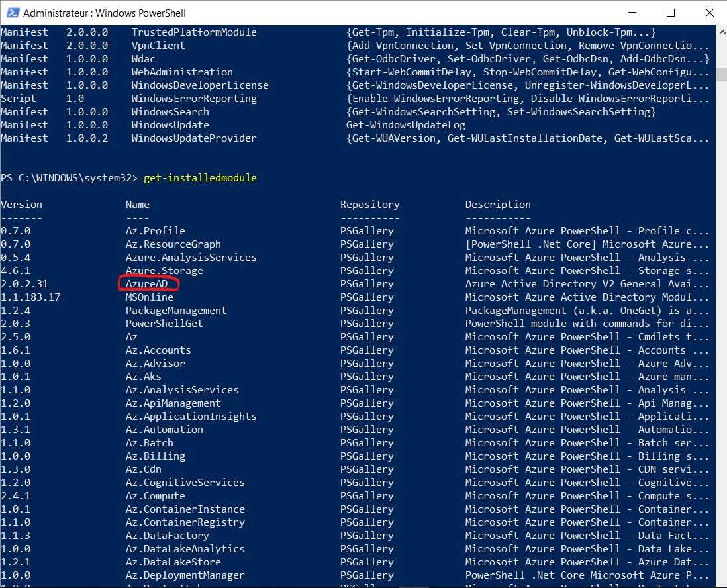727x588 pixels.
Task: Click the Az.DataLakeStore module name
Action: pos(173,562)
